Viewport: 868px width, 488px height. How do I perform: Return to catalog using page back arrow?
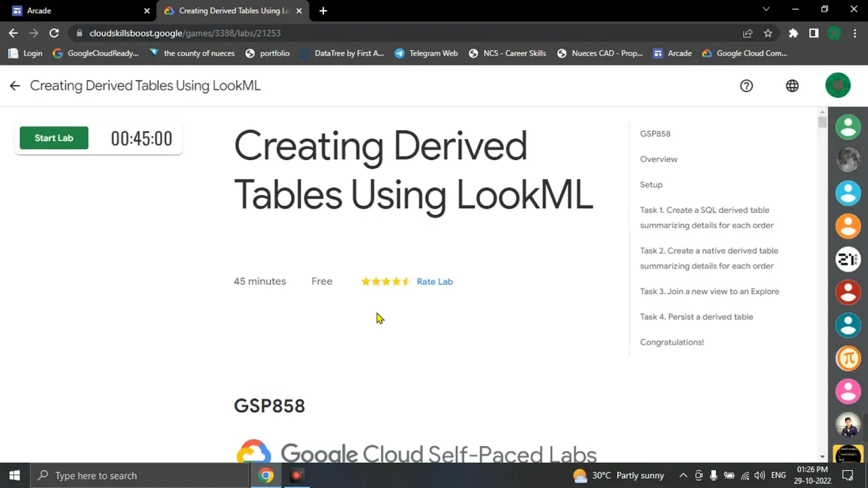(15, 85)
